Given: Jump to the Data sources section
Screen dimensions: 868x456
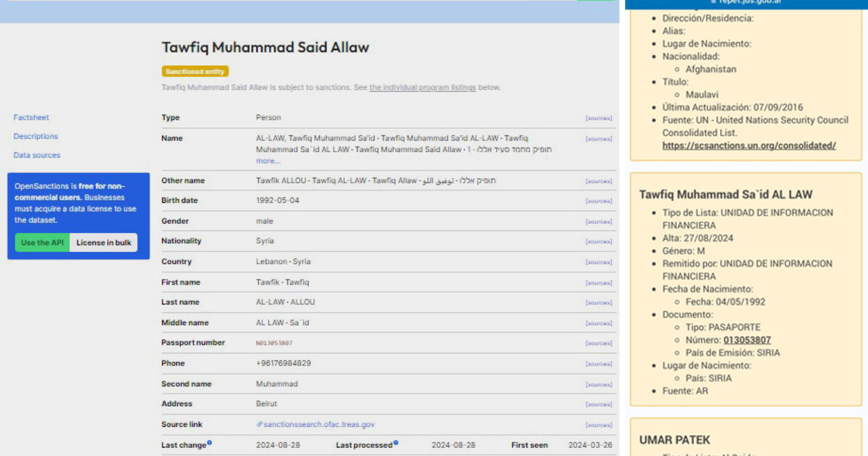Looking at the screenshot, I should (37, 155).
